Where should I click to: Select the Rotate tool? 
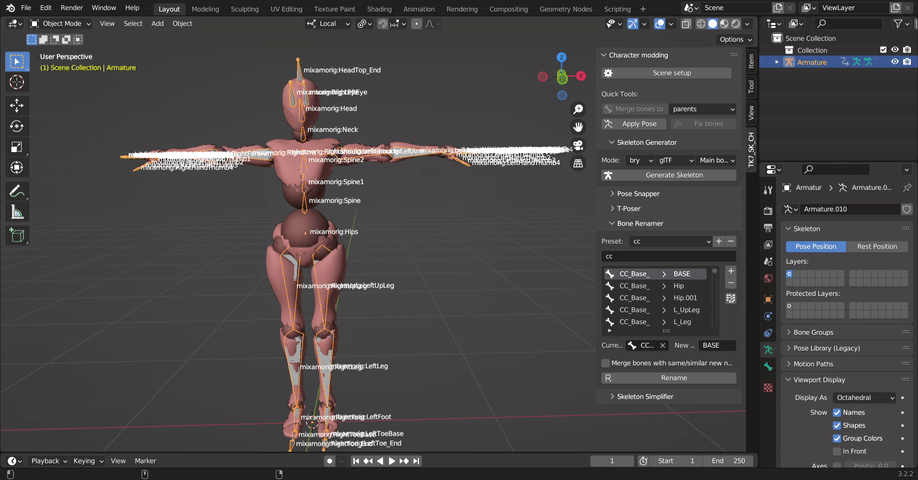(17, 126)
